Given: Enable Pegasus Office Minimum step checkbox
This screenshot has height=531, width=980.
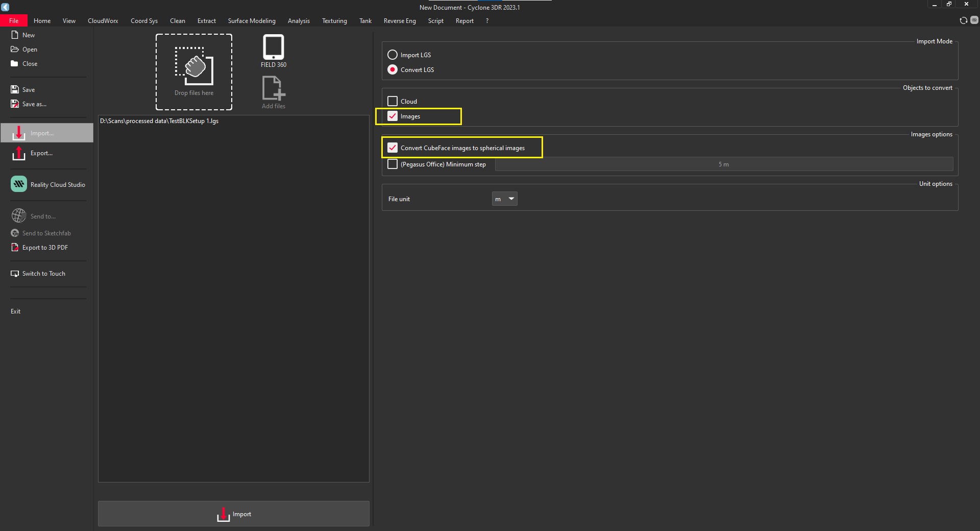Looking at the screenshot, I should [393, 164].
